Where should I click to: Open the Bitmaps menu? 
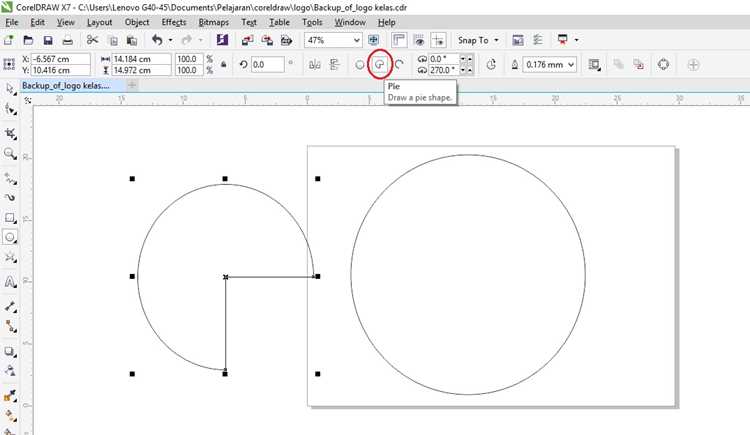[213, 22]
